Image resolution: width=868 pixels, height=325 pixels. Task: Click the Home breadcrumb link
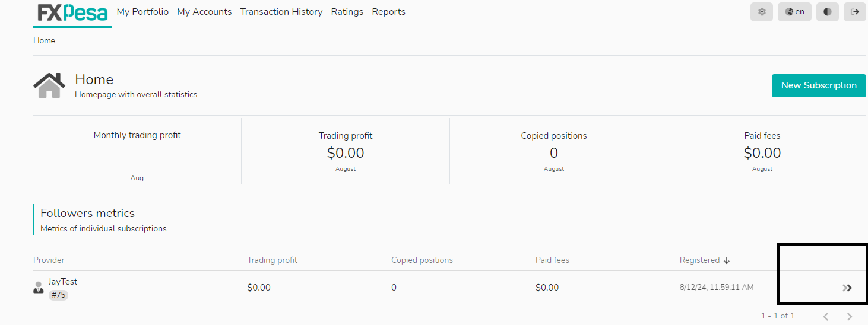[44, 41]
